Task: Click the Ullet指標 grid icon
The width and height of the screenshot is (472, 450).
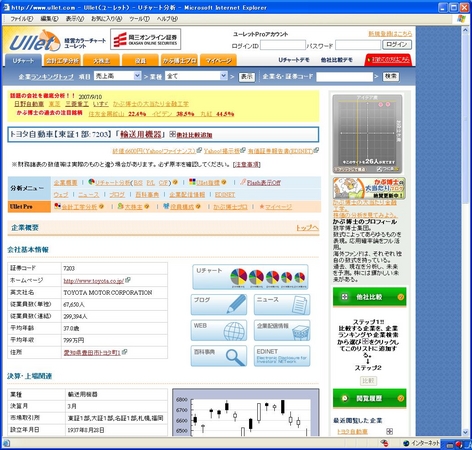Action: click(192, 182)
